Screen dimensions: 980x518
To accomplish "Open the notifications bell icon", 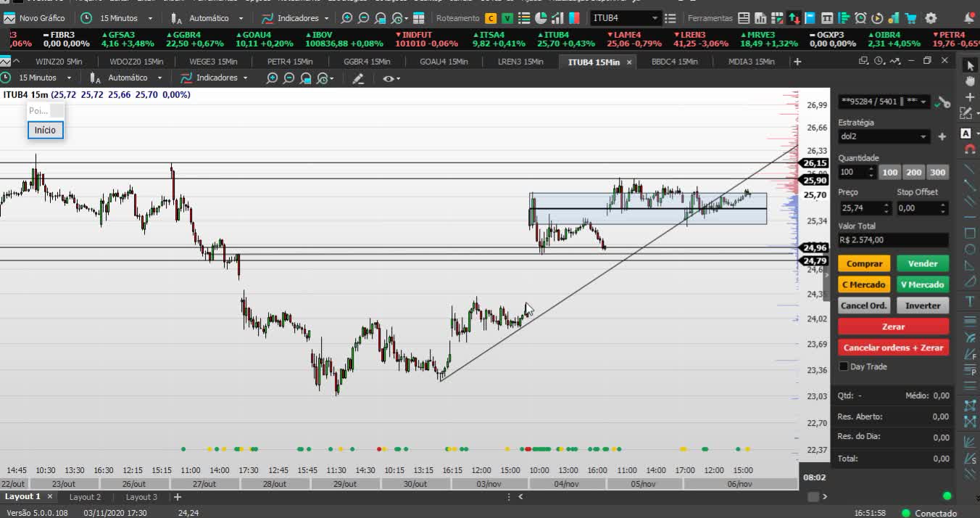I will click(969, 18).
